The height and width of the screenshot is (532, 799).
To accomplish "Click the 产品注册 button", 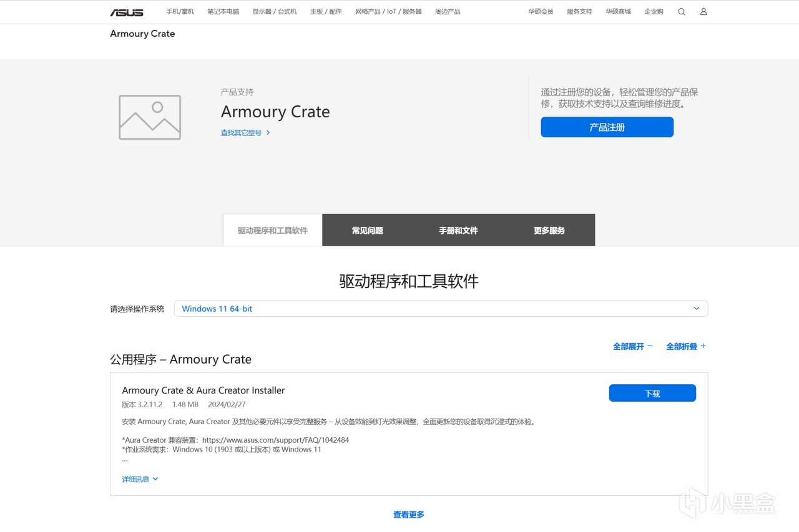I will click(x=607, y=127).
